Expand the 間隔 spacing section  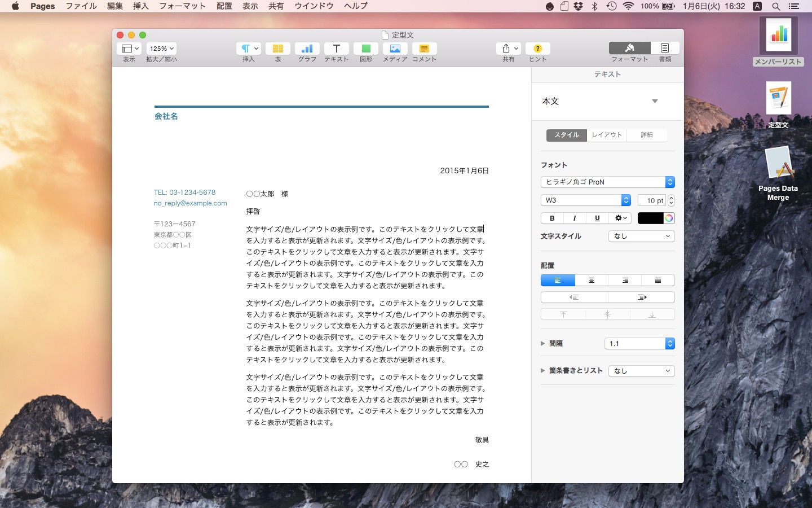542,343
